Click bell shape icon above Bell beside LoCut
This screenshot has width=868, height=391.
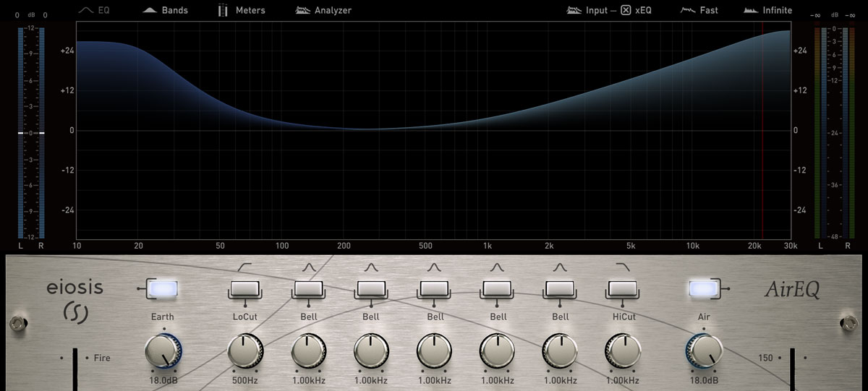pos(307,267)
